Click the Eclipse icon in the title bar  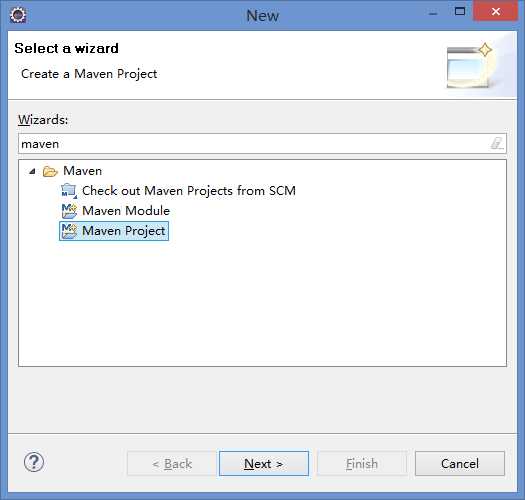pyautogui.click(x=18, y=15)
